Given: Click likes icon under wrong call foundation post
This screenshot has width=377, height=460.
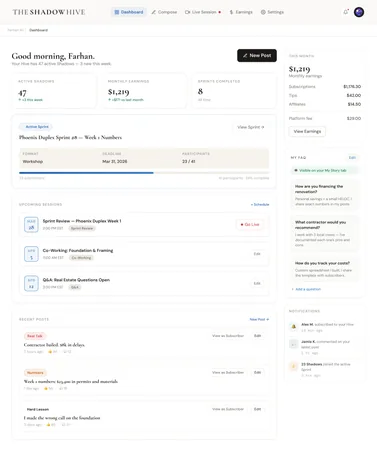Looking at the screenshot, I should click(48, 425).
